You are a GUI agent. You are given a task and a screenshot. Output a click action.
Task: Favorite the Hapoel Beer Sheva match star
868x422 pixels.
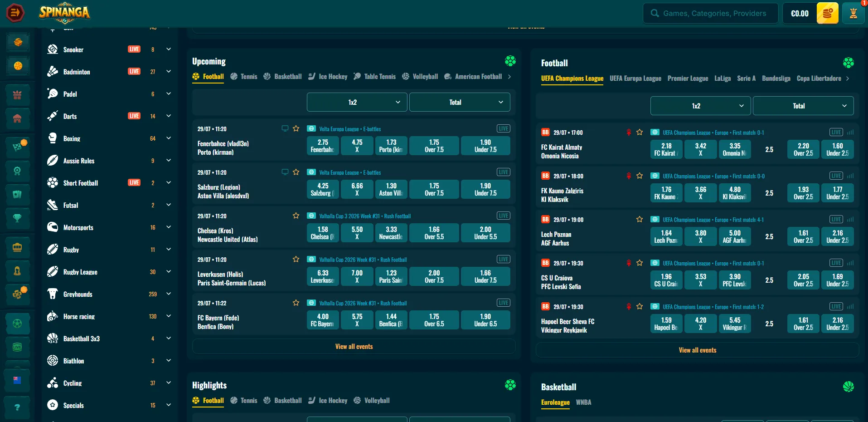[640, 306]
